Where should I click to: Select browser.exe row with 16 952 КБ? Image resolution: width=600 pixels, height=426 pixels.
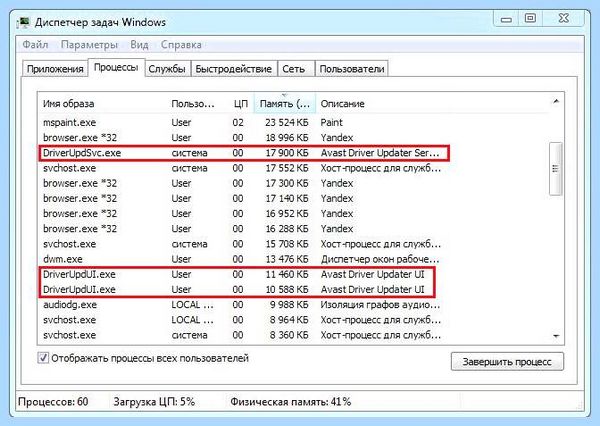(x=293, y=214)
